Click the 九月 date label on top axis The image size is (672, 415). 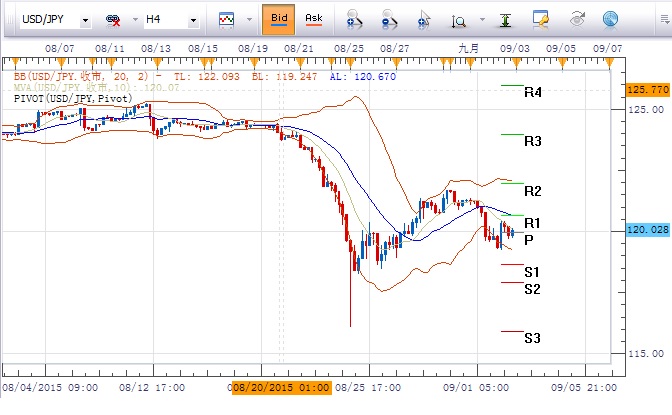pyautogui.click(x=468, y=48)
